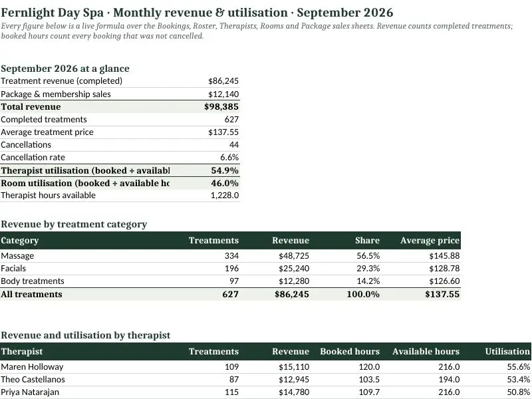Click the 'Total revenue' row label
This screenshot has height=399, width=532.
pos(31,106)
